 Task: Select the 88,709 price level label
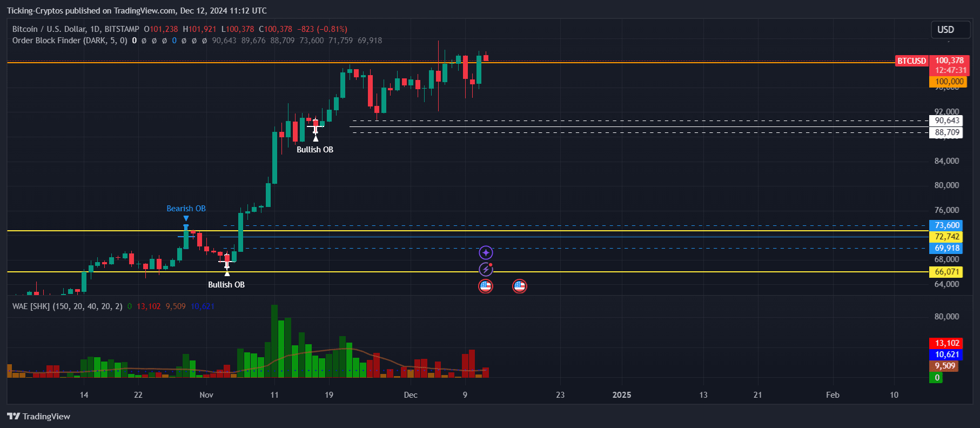[946, 132]
